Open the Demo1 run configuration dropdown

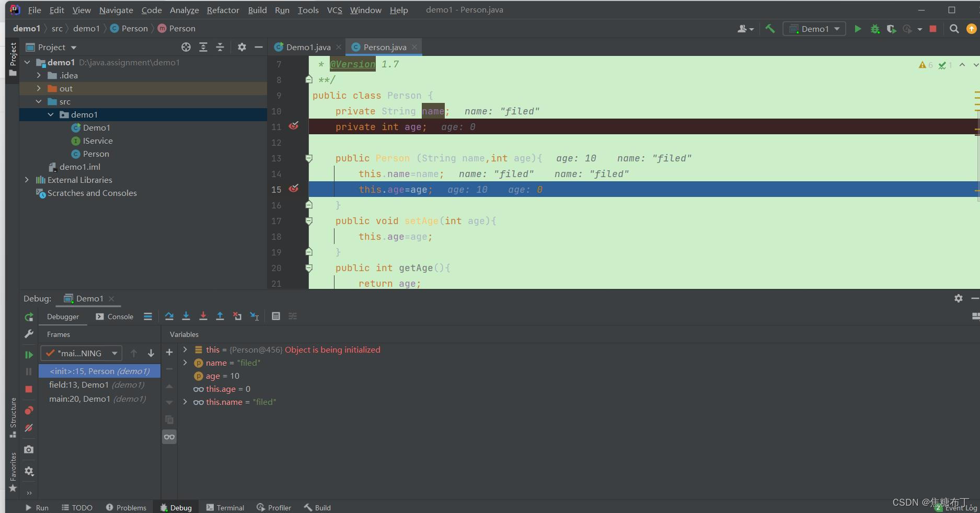(x=814, y=29)
